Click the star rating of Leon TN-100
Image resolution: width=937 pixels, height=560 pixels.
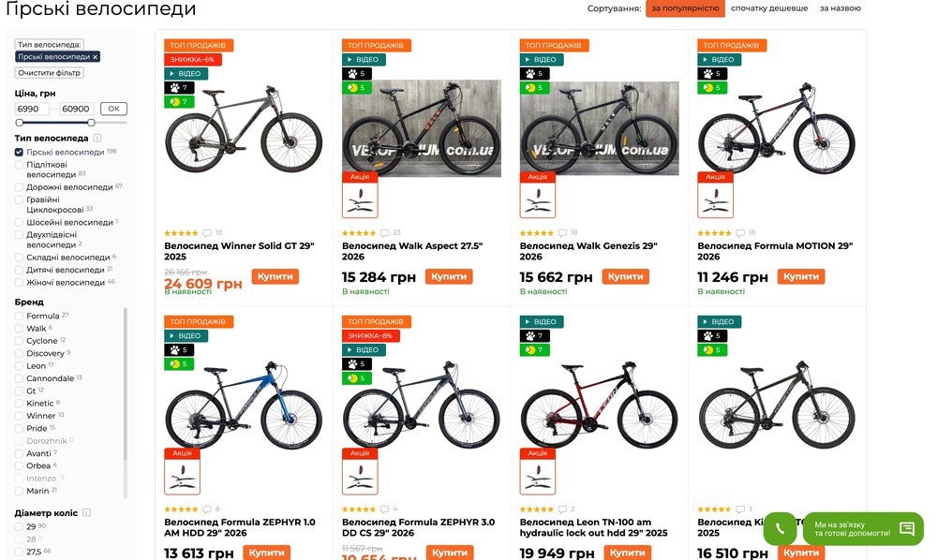pos(538,509)
